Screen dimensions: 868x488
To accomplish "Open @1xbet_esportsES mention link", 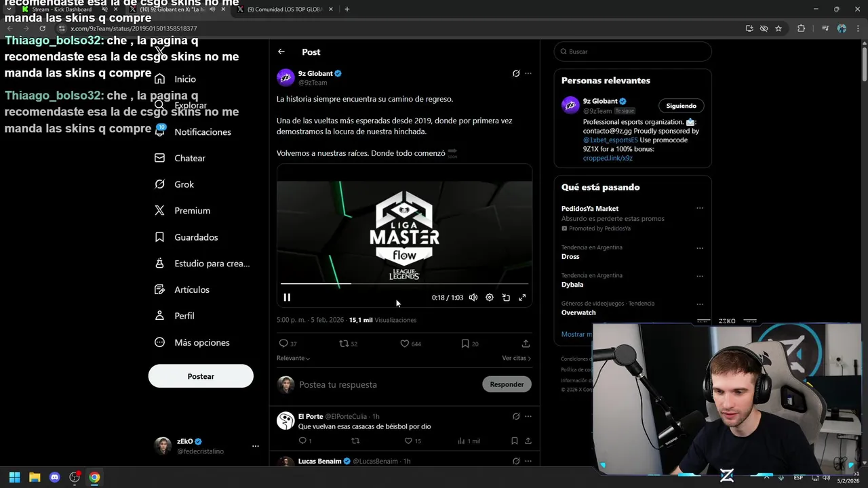I will click(x=610, y=140).
